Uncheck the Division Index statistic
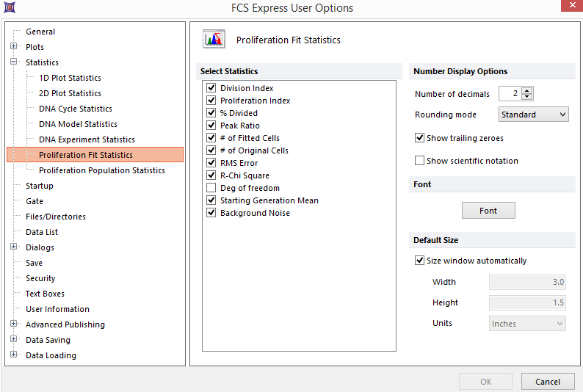 pyautogui.click(x=211, y=88)
